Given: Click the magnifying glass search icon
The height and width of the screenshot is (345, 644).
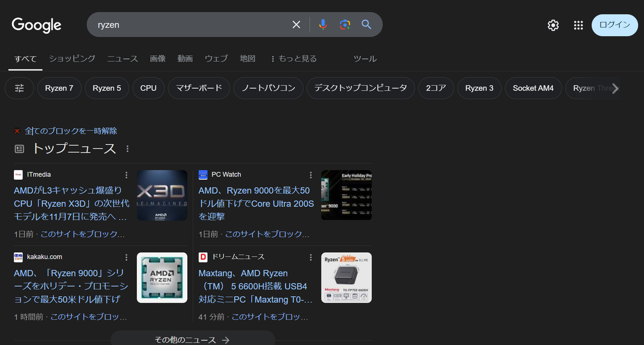Looking at the screenshot, I should [x=367, y=25].
